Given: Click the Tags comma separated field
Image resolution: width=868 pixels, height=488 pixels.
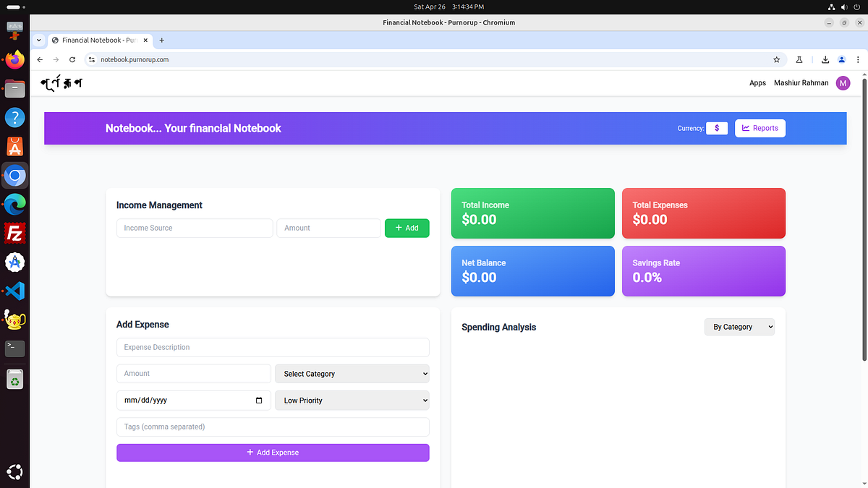Looking at the screenshot, I should coord(273,427).
